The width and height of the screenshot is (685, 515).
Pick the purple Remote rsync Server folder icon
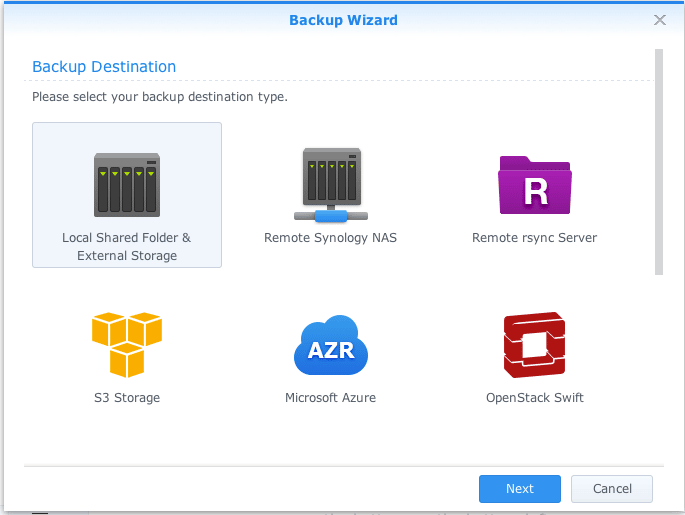point(535,185)
